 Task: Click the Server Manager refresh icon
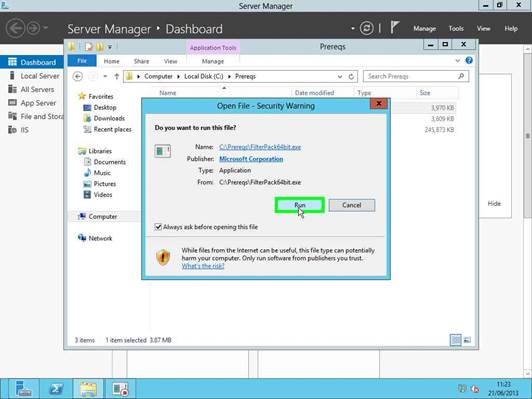[366, 28]
